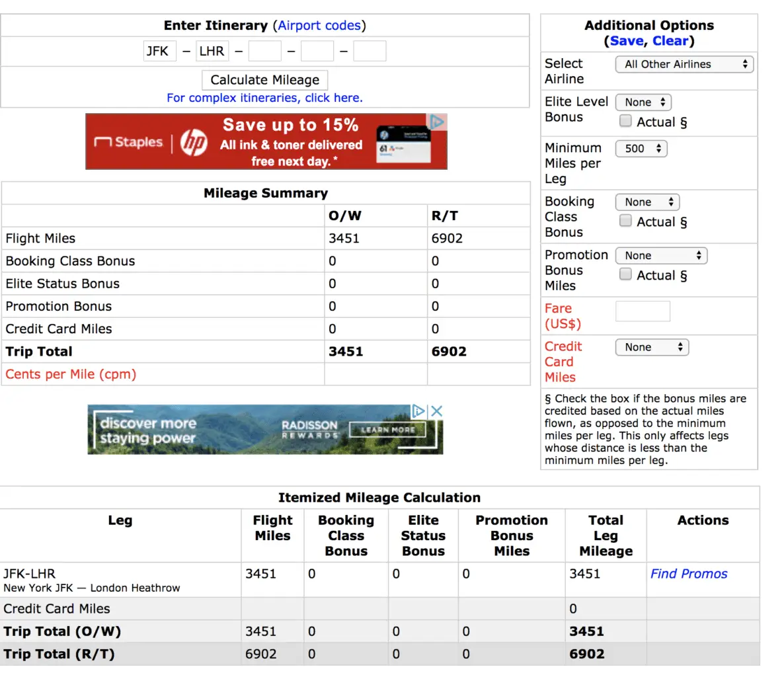Close the Radisson Rewards ad
The image size is (784, 677).
(436, 411)
